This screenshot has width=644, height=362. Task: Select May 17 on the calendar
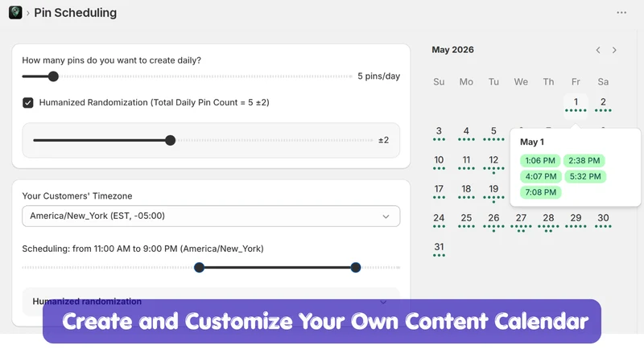pyautogui.click(x=439, y=191)
